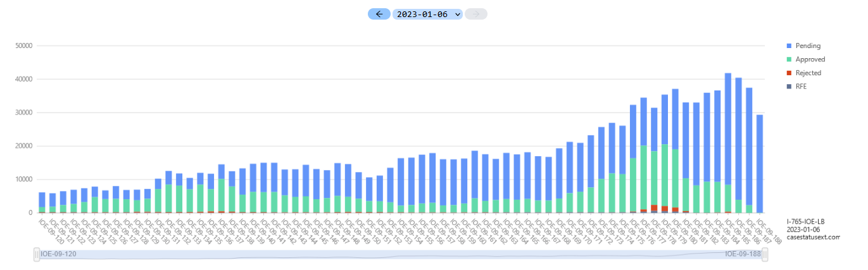Click right zoom slider handle at IOE-09-188

tap(765, 254)
